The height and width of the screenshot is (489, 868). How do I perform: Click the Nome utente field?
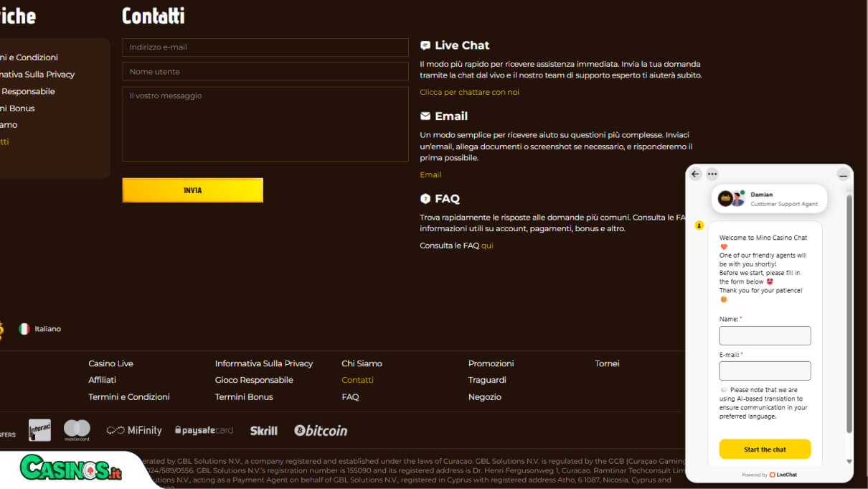265,72
